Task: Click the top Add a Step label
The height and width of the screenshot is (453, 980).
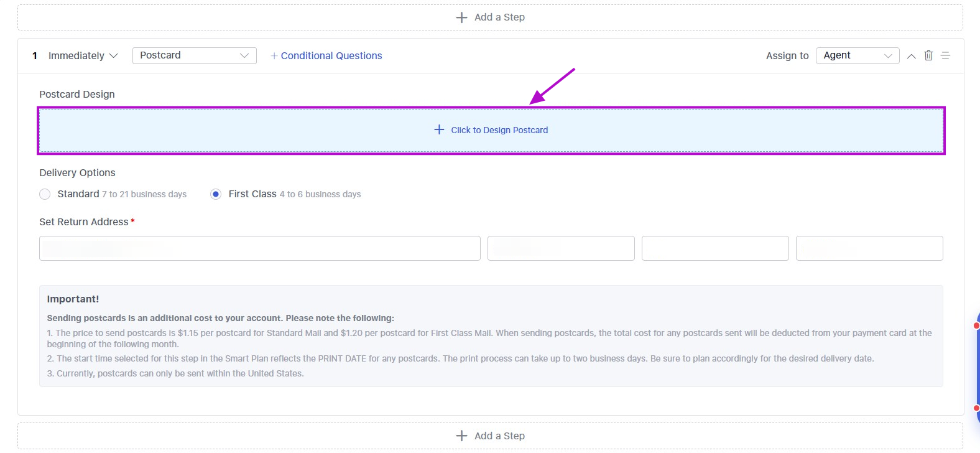Action: (499, 17)
